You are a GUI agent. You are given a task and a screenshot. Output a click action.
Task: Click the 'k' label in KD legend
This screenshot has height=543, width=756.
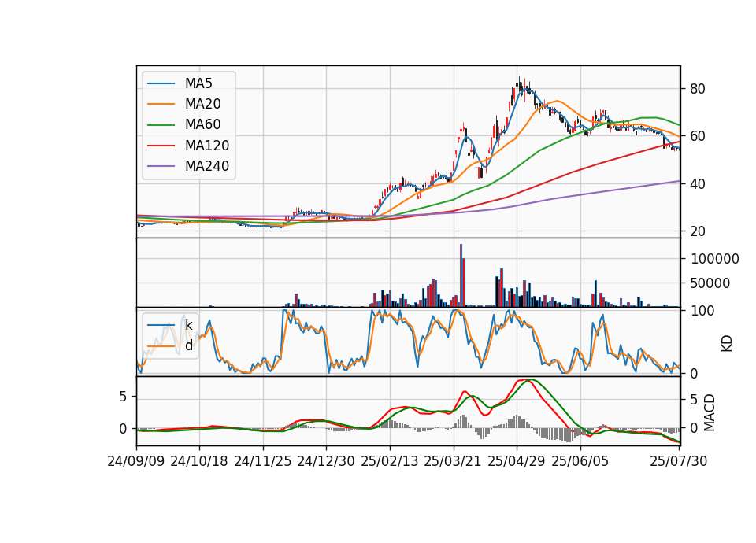pyautogui.click(x=188, y=325)
